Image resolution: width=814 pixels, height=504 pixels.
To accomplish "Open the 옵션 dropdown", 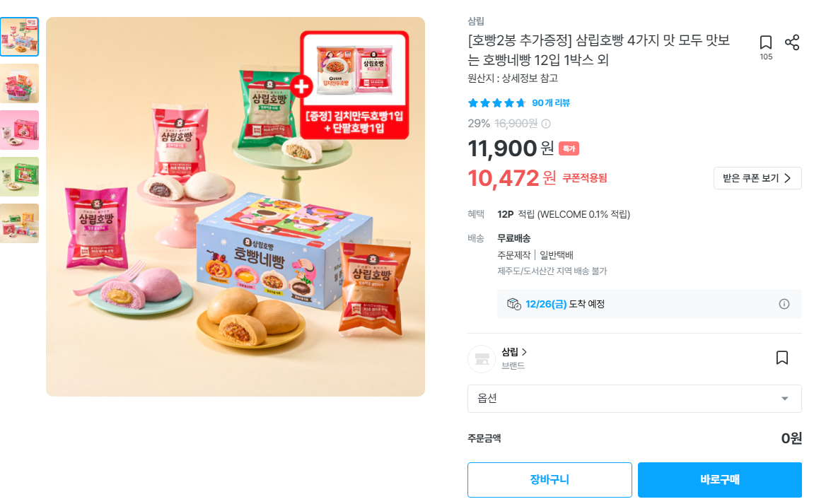I will pos(634,398).
